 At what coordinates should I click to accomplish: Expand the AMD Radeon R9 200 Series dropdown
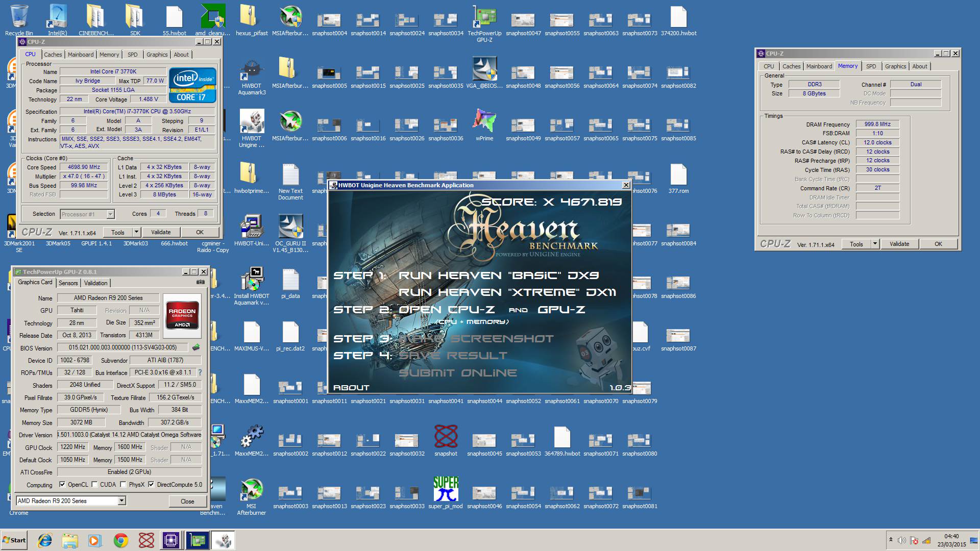(122, 501)
